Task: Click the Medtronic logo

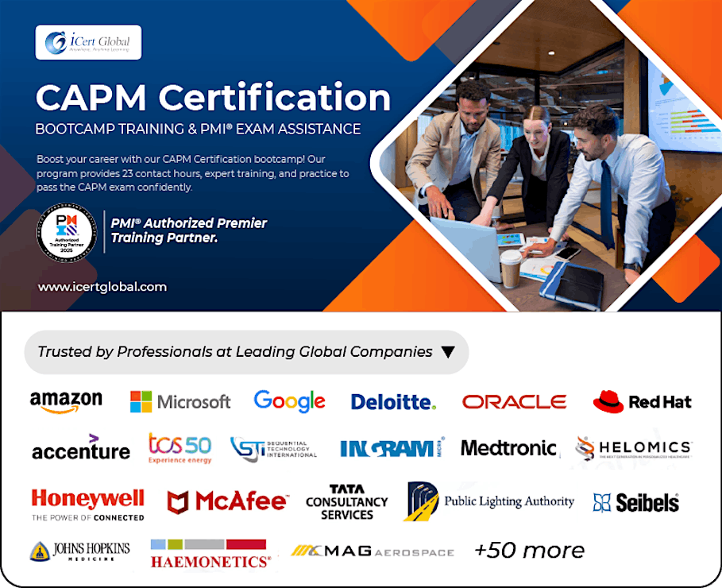Action: tap(508, 448)
